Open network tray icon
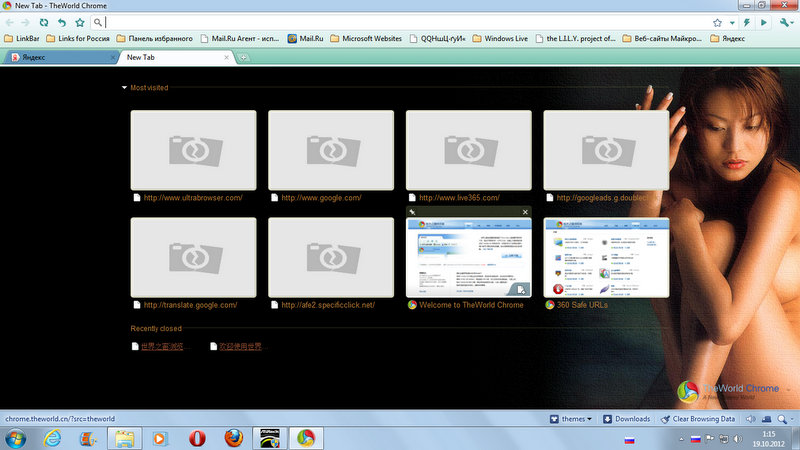Screen dimensions: 800x450 [x=723, y=439]
